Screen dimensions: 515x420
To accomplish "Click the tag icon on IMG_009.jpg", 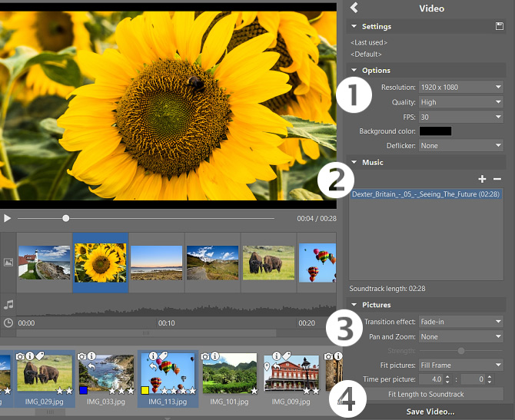I will (287, 356).
